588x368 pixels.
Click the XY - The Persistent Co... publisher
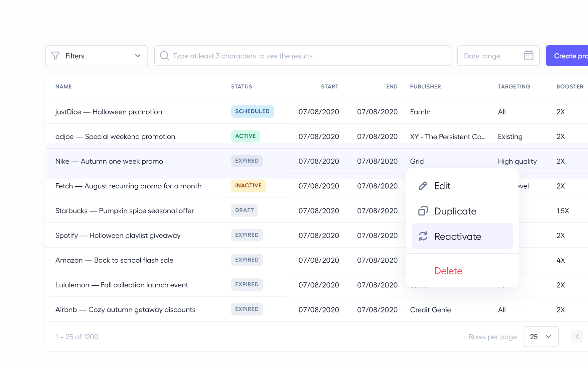tap(448, 136)
